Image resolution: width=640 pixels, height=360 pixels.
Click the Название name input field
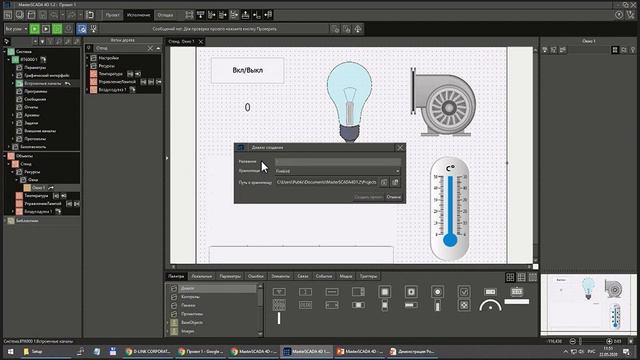pos(338,162)
